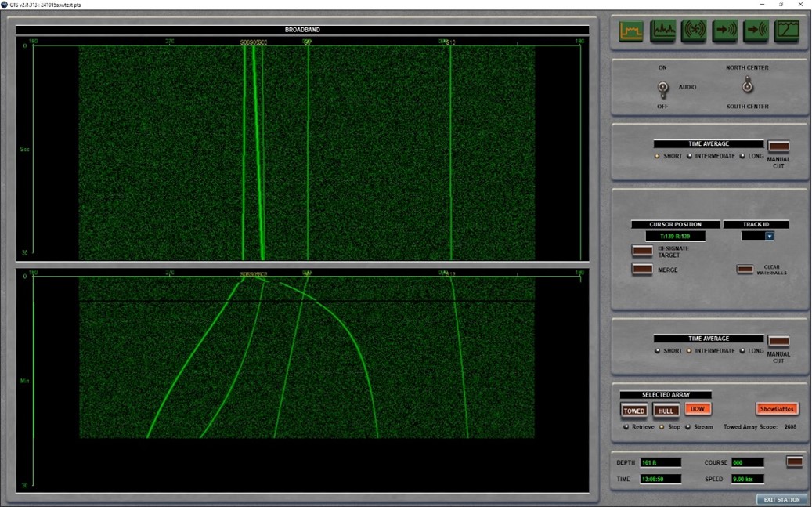Close the GTS application window
Image resolution: width=812 pixels, height=507 pixels.
[800, 5]
